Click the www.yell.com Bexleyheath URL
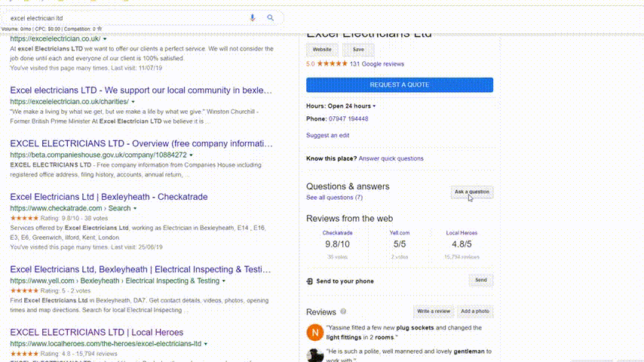Image resolution: width=644 pixels, height=362 pixels. pos(115,281)
